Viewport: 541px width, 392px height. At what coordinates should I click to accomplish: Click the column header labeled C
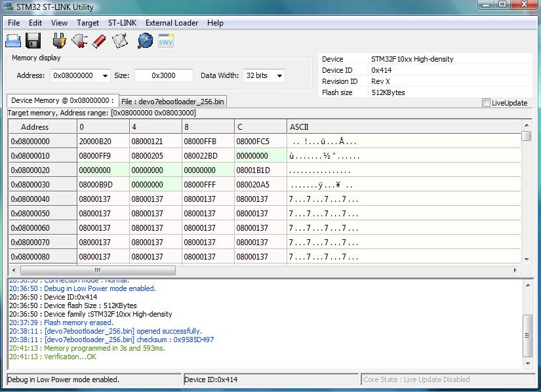click(x=260, y=127)
